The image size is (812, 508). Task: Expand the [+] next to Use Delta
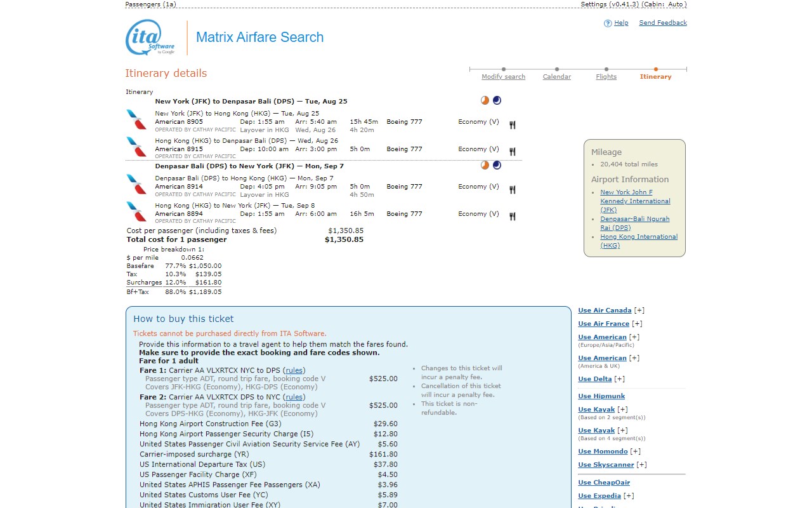point(620,379)
